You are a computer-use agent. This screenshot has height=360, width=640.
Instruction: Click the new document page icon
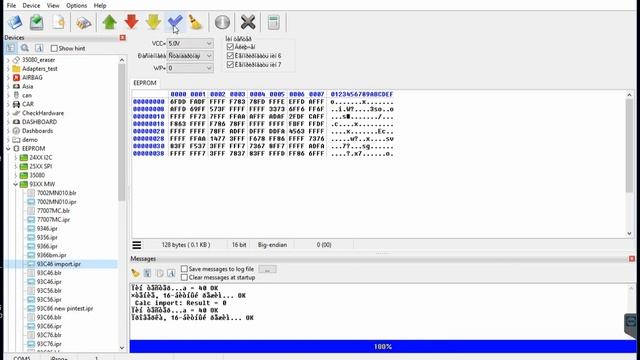click(58, 22)
